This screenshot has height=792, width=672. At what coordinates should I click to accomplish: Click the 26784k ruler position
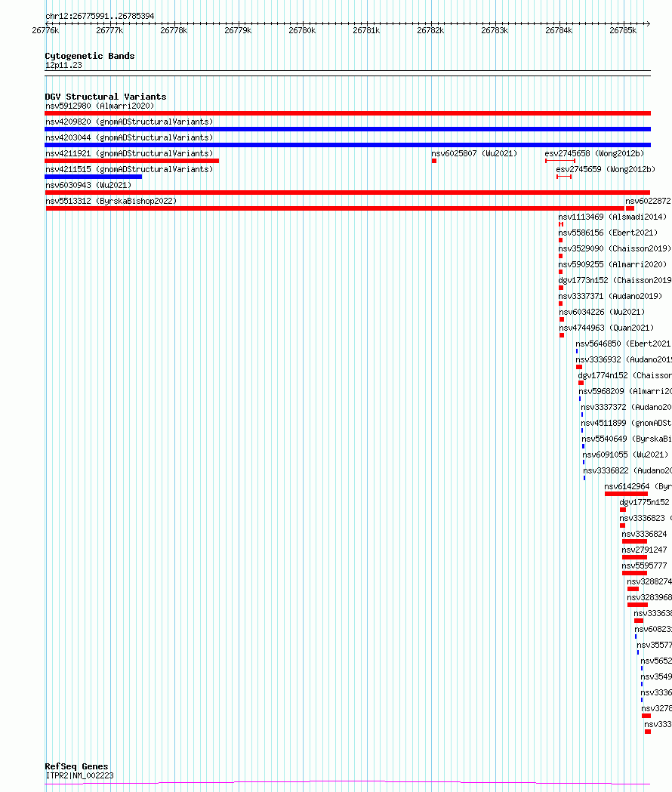(559, 31)
